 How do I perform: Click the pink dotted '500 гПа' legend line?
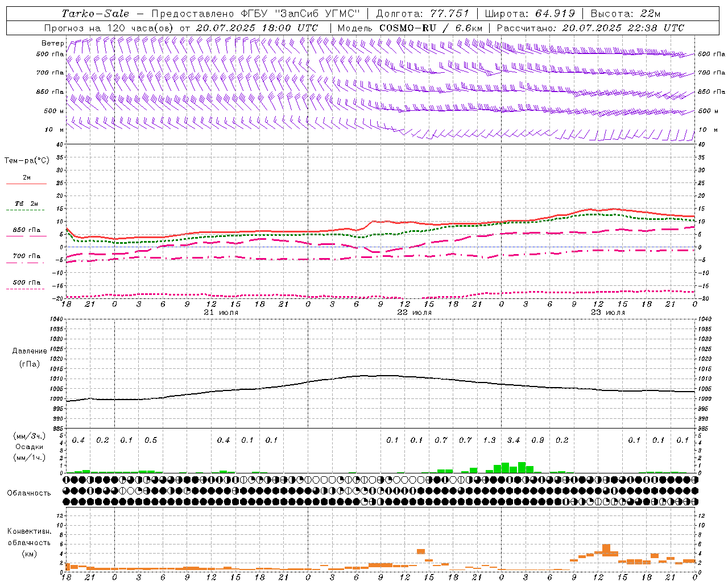(x=25, y=289)
